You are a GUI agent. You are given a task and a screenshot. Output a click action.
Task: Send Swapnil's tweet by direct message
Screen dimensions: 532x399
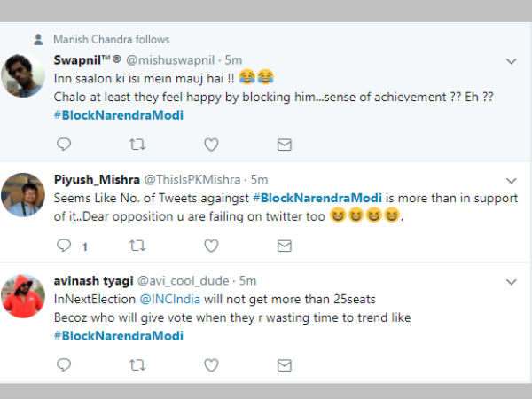click(284, 144)
